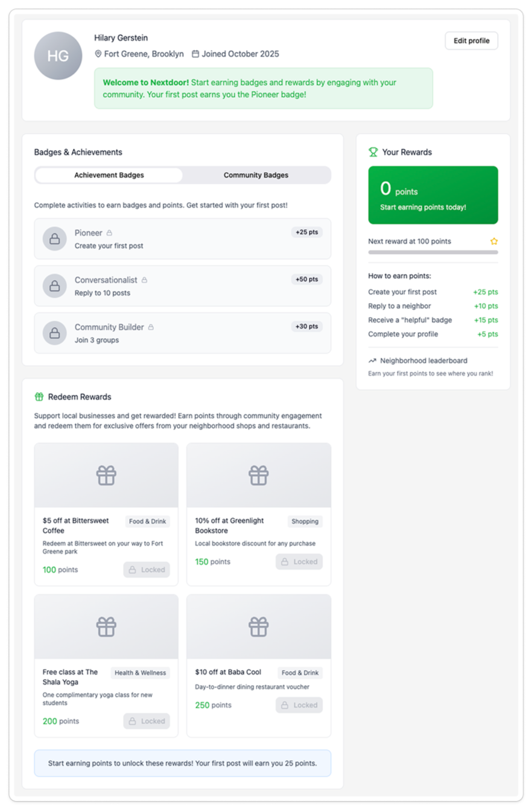This screenshot has height=810, width=532.
Task: Click the progress bar toward 100 points
Action: [433, 252]
